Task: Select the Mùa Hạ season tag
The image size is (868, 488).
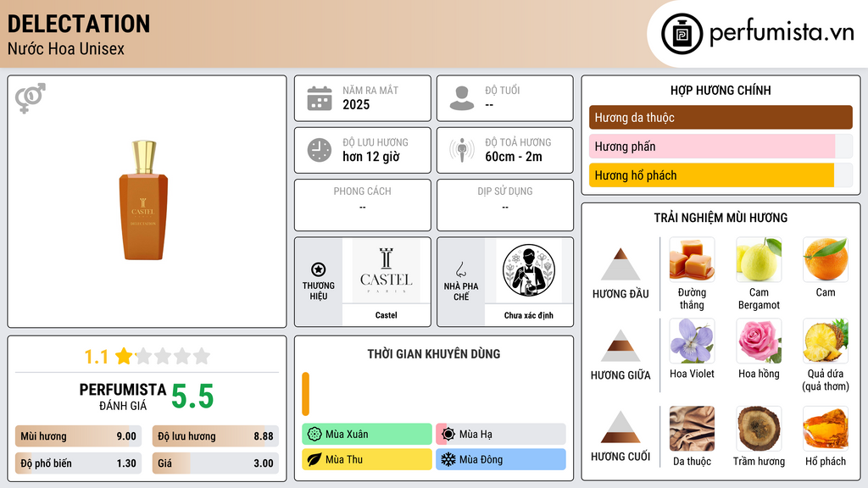Action: 501,435
